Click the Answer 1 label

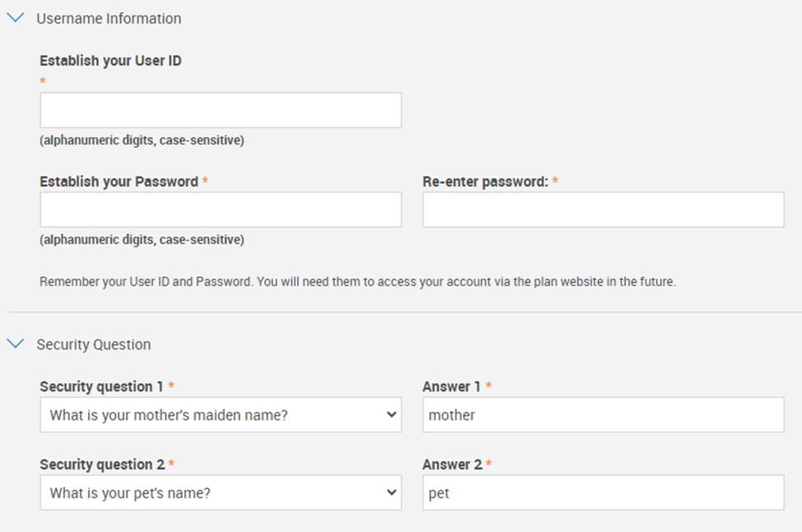tap(452, 386)
